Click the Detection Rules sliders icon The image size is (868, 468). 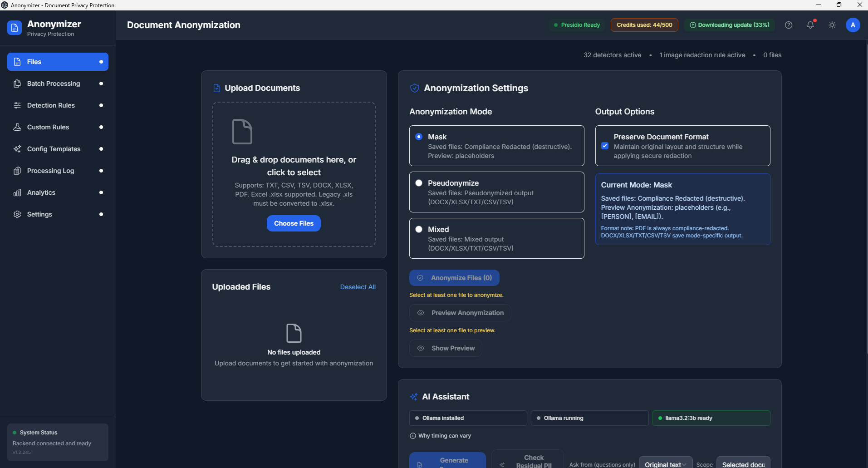click(17, 105)
